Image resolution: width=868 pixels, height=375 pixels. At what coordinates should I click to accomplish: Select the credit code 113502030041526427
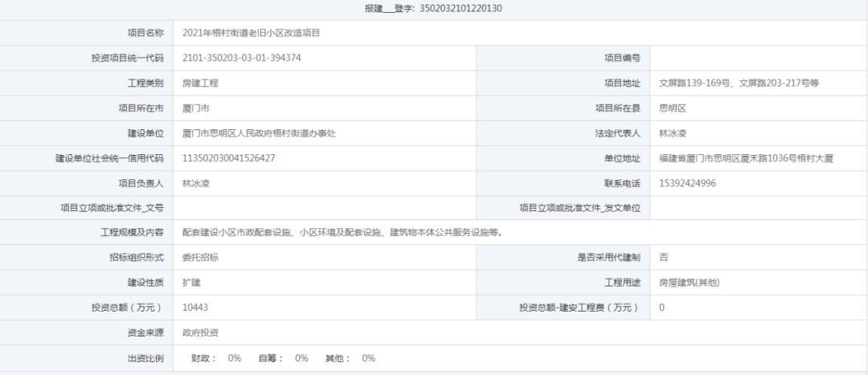click(x=228, y=158)
